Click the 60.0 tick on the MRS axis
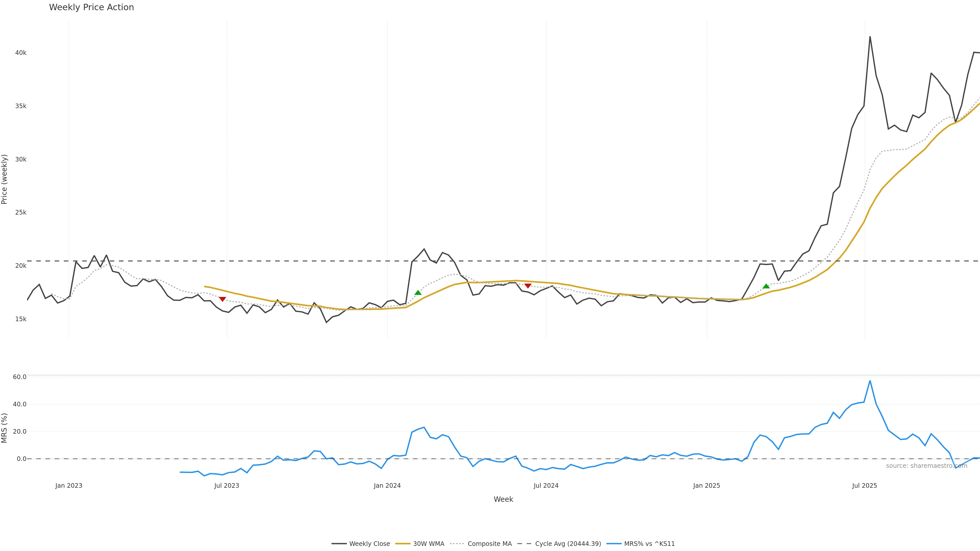The width and height of the screenshot is (980, 551). (19, 377)
